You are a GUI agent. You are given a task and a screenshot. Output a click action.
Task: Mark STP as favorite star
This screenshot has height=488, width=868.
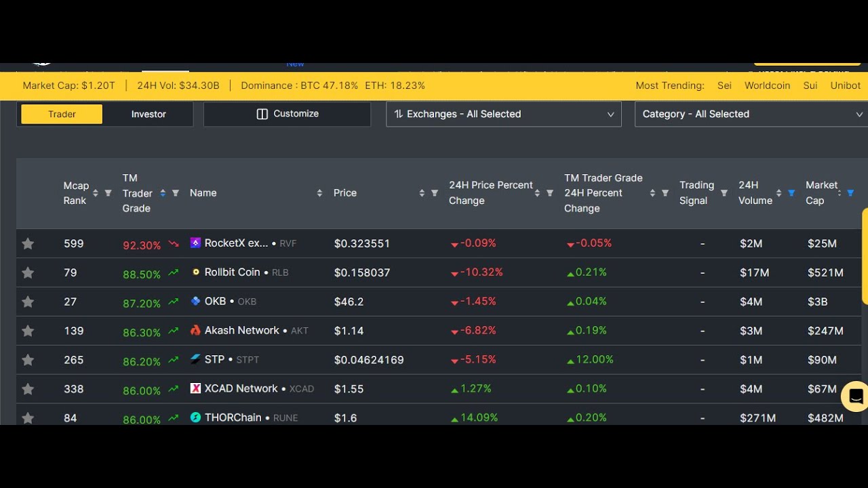[x=28, y=360]
